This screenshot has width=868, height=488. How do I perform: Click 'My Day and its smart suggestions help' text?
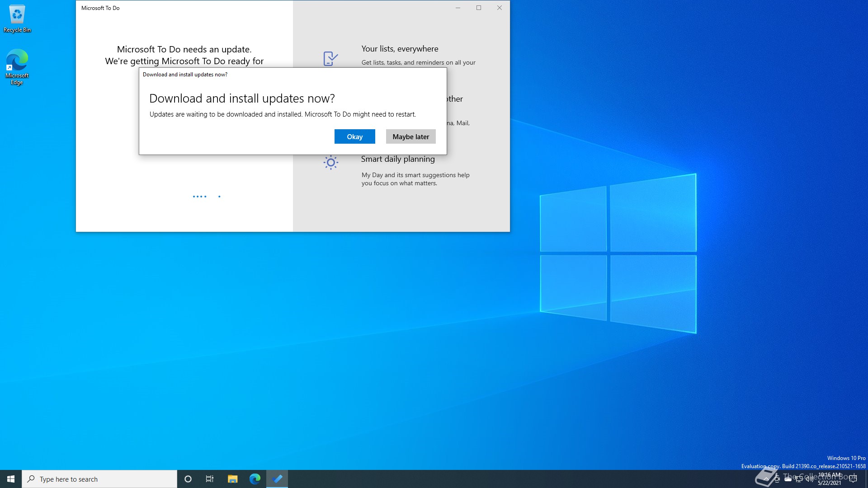pos(415,175)
